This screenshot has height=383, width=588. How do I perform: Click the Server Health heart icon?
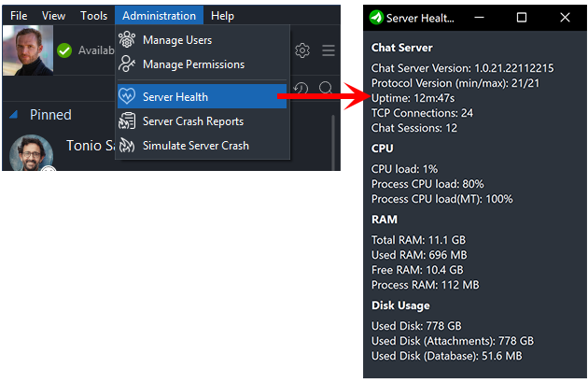127,97
